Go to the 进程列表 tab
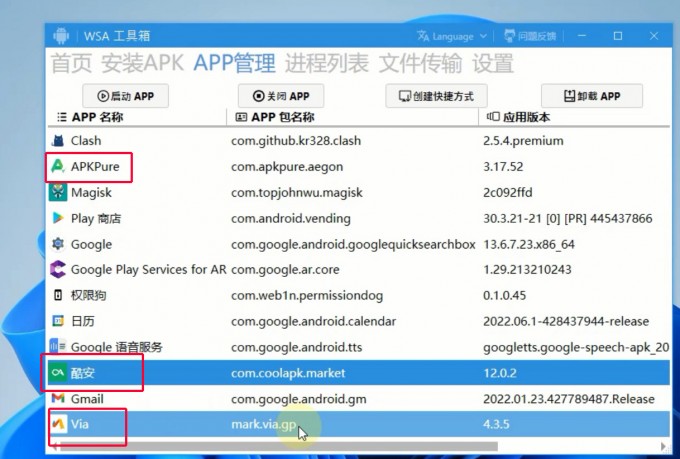This screenshot has height=459, width=680. coord(327,63)
